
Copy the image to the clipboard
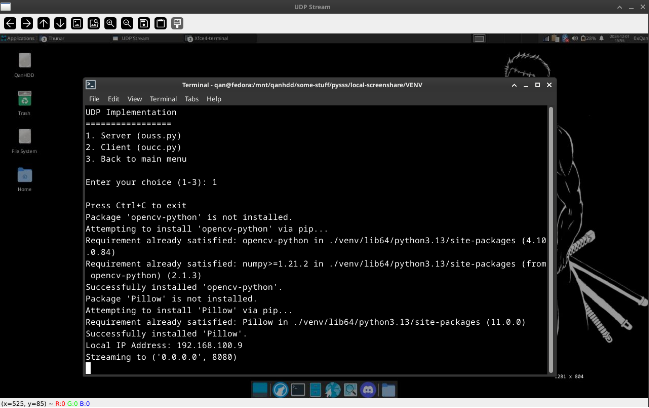click(x=161, y=23)
